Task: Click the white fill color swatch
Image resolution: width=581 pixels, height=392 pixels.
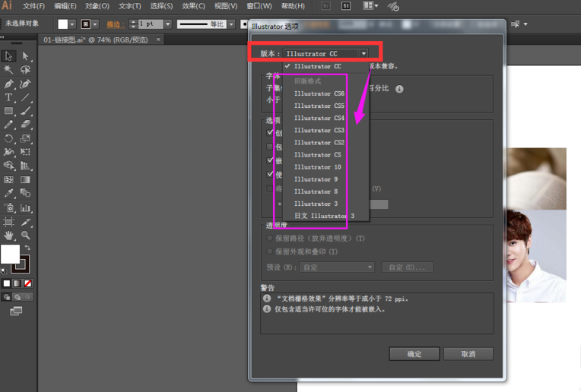Action: (x=10, y=254)
